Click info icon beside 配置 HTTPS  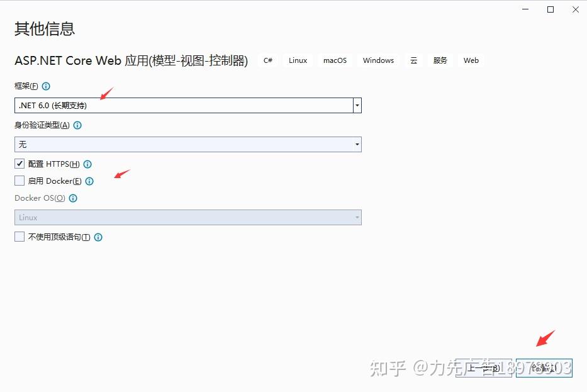coord(87,164)
